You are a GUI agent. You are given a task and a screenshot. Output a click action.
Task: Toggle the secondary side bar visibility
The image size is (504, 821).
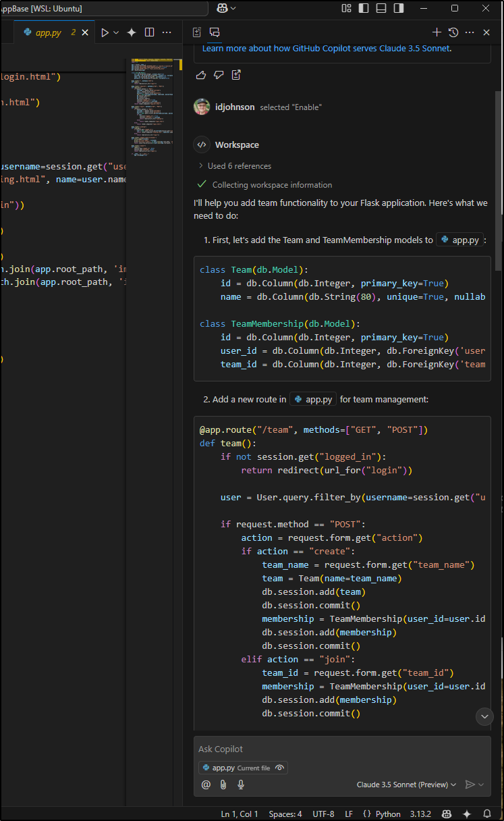[x=399, y=8]
